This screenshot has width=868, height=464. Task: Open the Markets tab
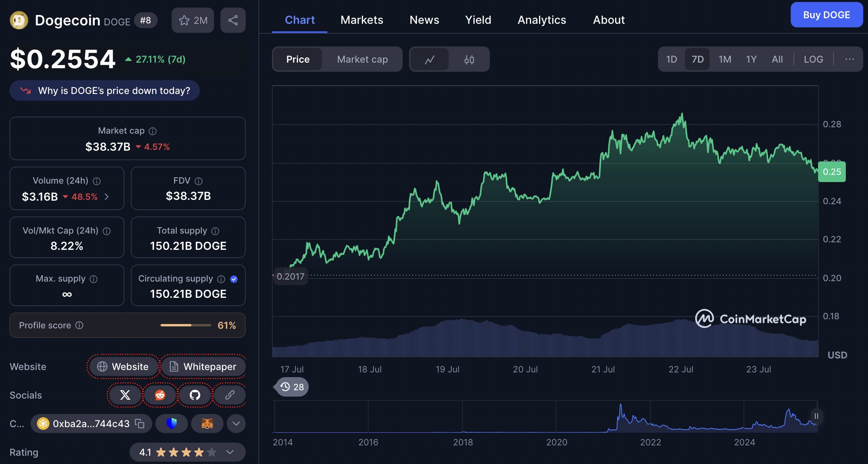point(361,20)
